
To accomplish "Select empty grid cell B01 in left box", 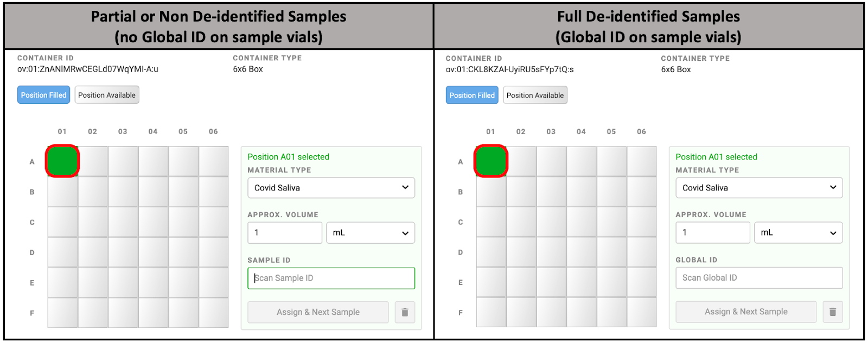I will click(62, 192).
